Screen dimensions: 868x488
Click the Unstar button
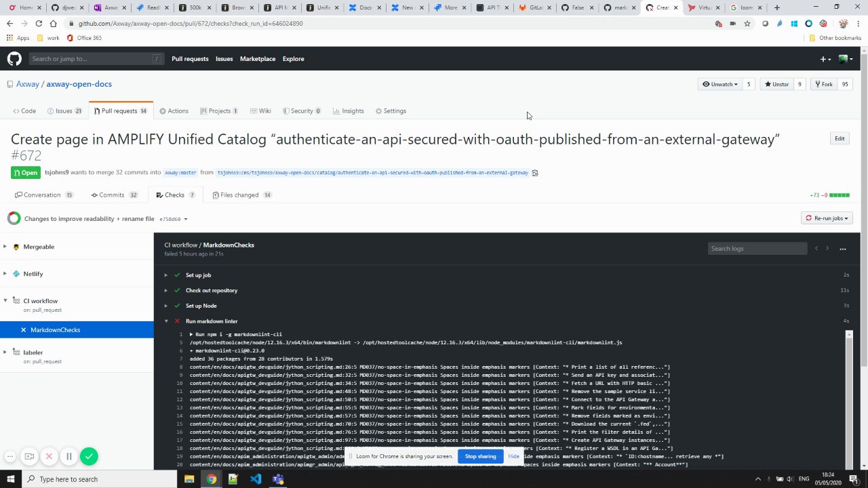pos(776,84)
